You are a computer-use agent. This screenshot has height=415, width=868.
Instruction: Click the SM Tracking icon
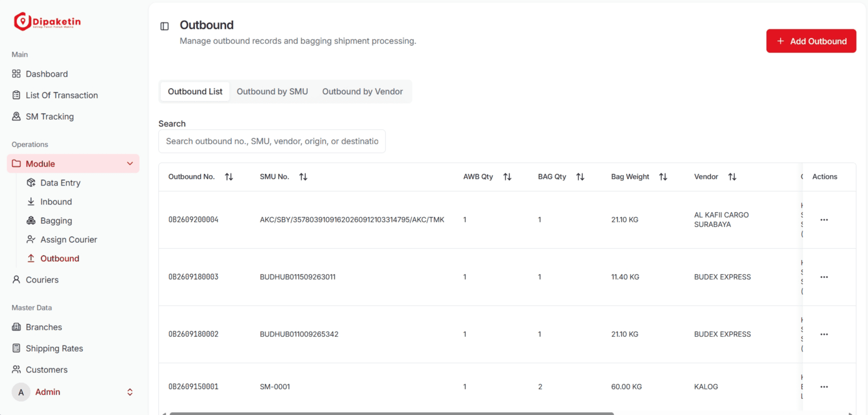point(17,116)
